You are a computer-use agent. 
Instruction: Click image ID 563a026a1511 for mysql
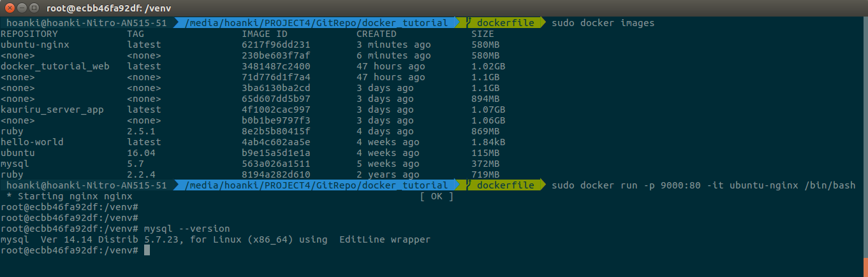276,164
